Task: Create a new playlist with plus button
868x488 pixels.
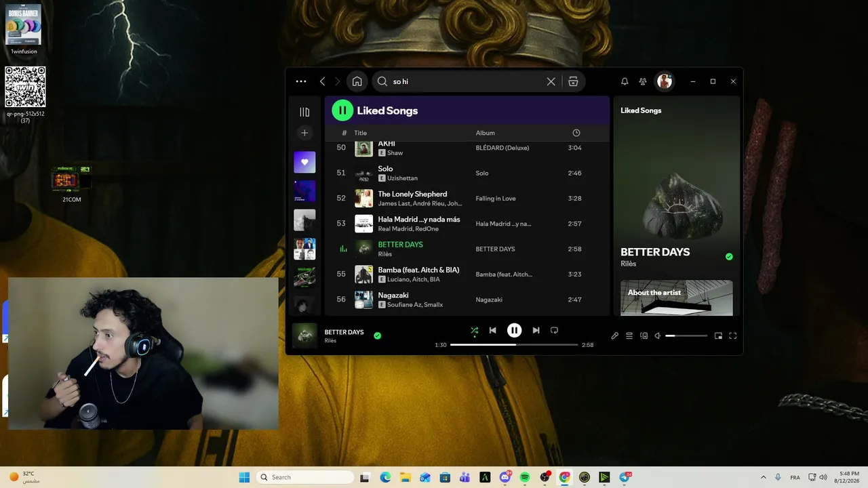Action: point(304,133)
